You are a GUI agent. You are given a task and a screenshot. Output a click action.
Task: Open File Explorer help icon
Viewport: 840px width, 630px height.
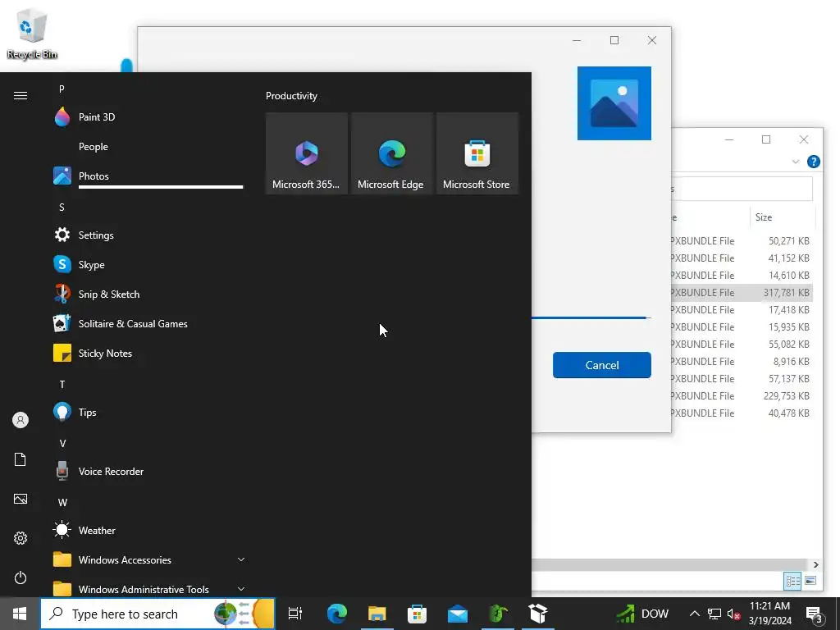pos(813,162)
